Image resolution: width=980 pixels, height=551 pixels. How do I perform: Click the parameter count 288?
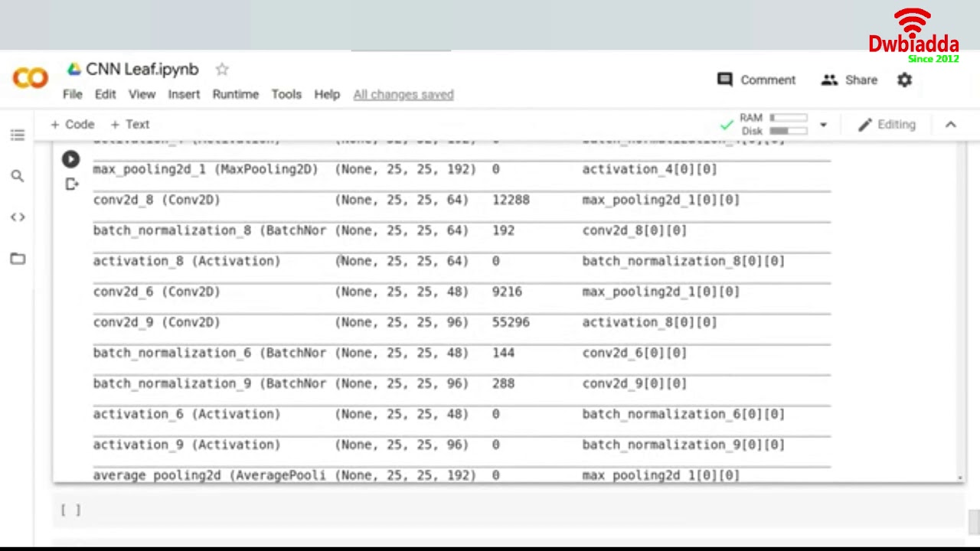[503, 383]
